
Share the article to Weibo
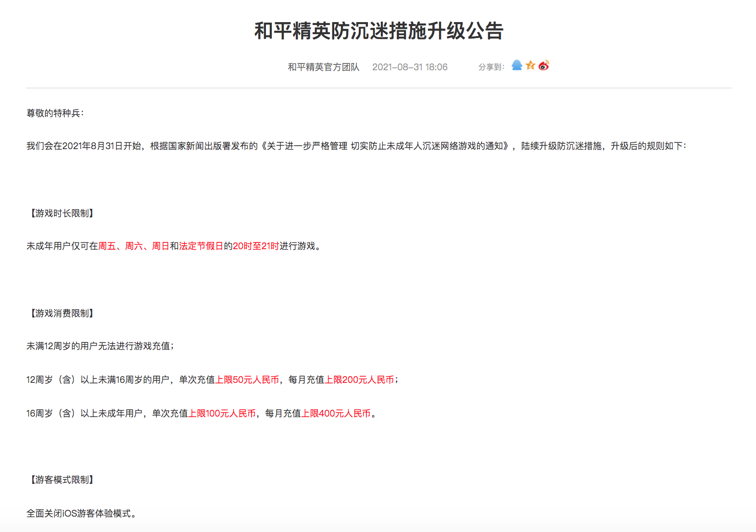coord(544,65)
